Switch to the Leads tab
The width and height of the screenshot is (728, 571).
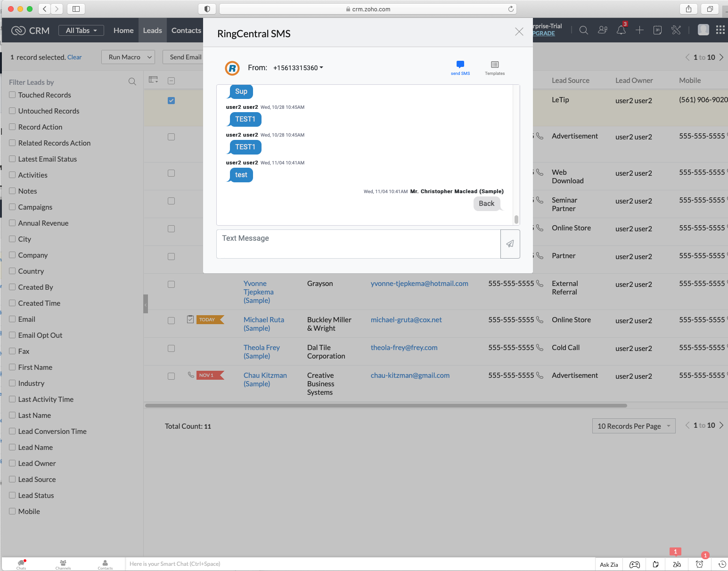152,30
